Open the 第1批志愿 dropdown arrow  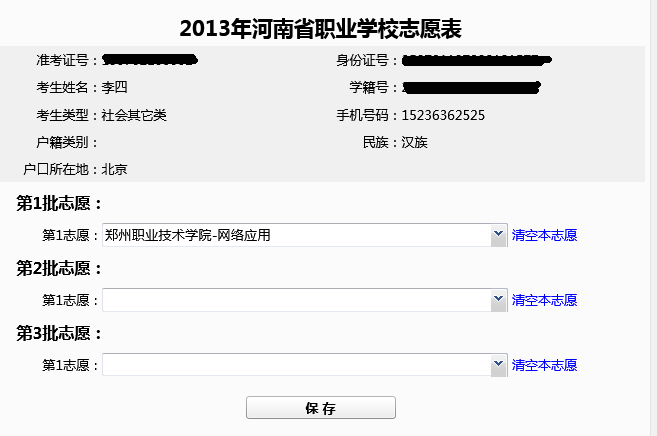coord(498,235)
